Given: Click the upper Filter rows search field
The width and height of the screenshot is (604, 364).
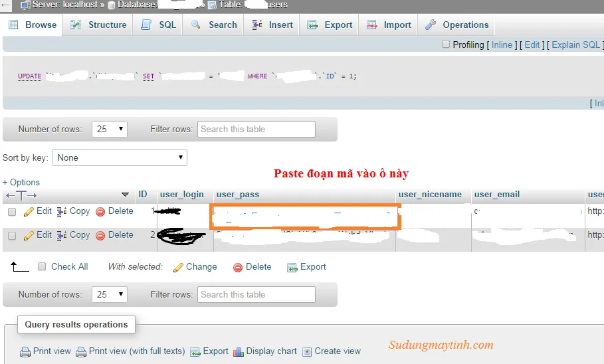Looking at the screenshot, I should [256, 129].
